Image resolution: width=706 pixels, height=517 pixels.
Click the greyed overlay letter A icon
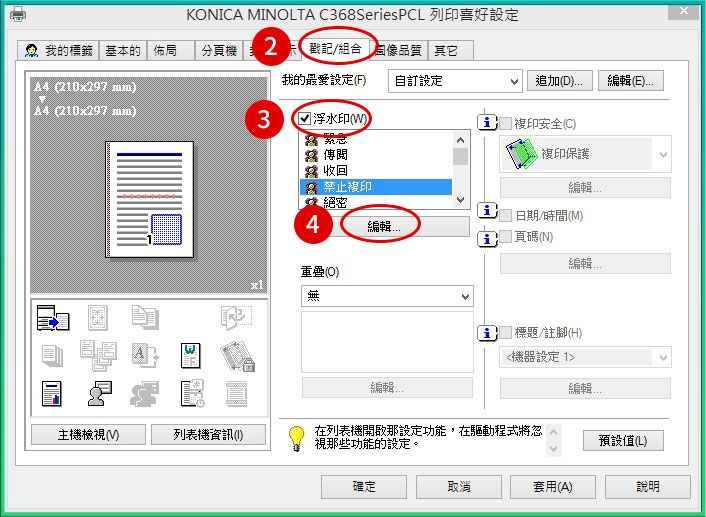pos(145,355)
